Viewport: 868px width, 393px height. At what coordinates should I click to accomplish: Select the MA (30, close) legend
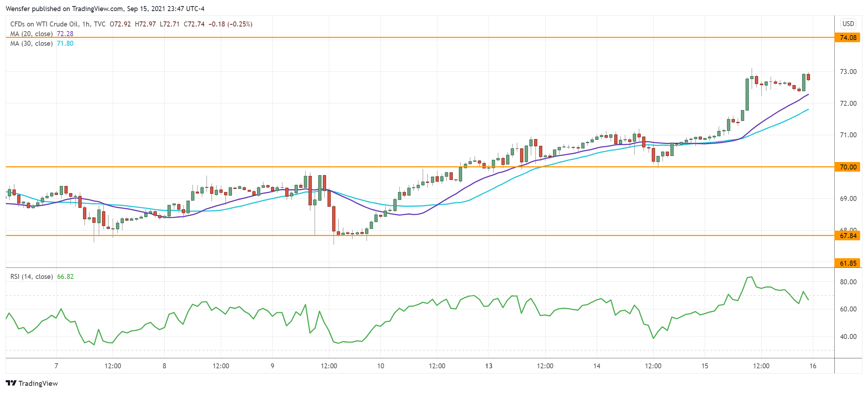click(31, 43)
